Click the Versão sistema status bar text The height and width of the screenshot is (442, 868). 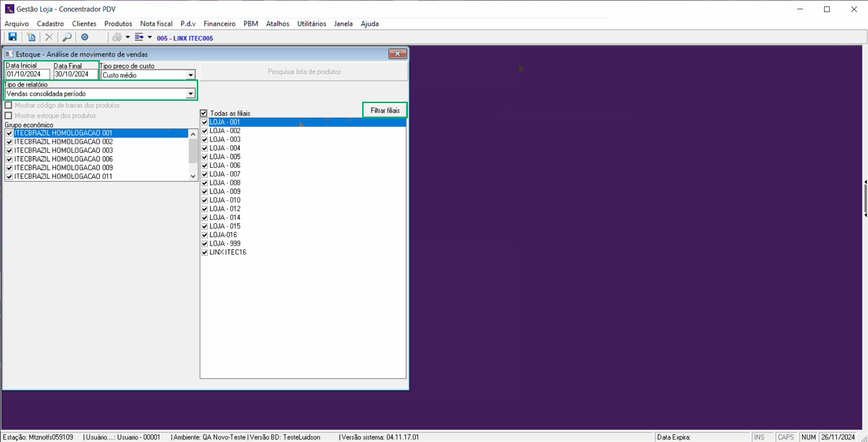point(380,437)
